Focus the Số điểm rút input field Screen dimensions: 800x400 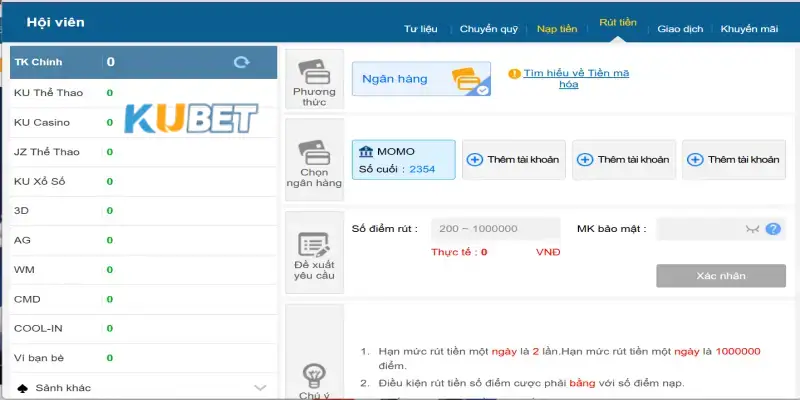496,229
